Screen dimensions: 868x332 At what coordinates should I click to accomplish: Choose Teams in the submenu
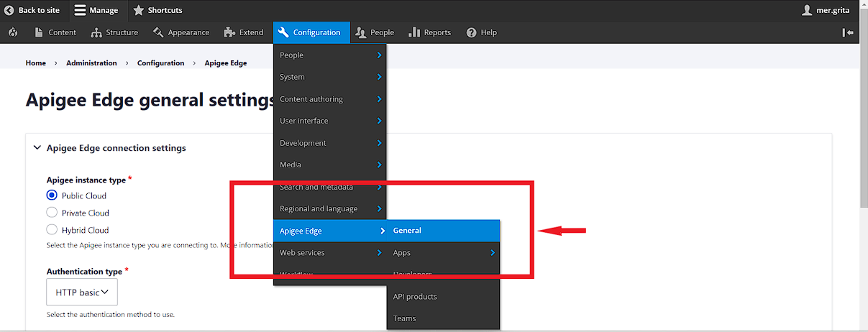443,318
